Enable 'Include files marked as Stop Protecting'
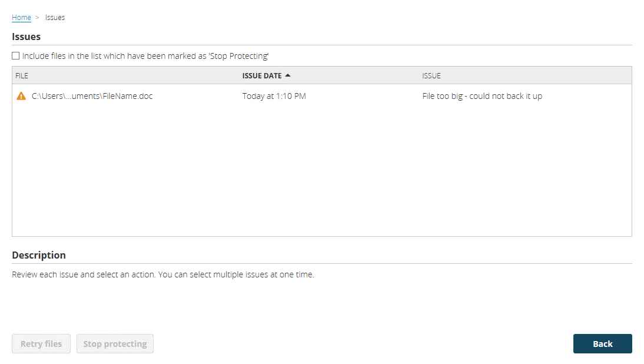Image resolution: width=644 pixels, height=364 pixels. pos(15,55)
